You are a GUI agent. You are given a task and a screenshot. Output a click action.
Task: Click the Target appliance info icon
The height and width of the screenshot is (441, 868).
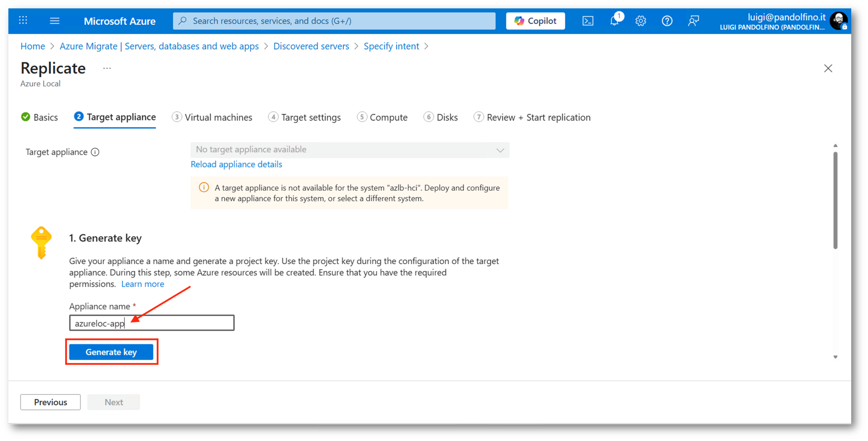[x=95, y=152]
